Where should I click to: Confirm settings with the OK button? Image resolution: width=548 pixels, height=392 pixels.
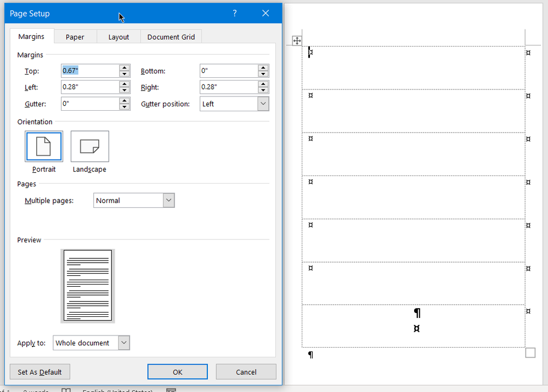tap(178, 372)
